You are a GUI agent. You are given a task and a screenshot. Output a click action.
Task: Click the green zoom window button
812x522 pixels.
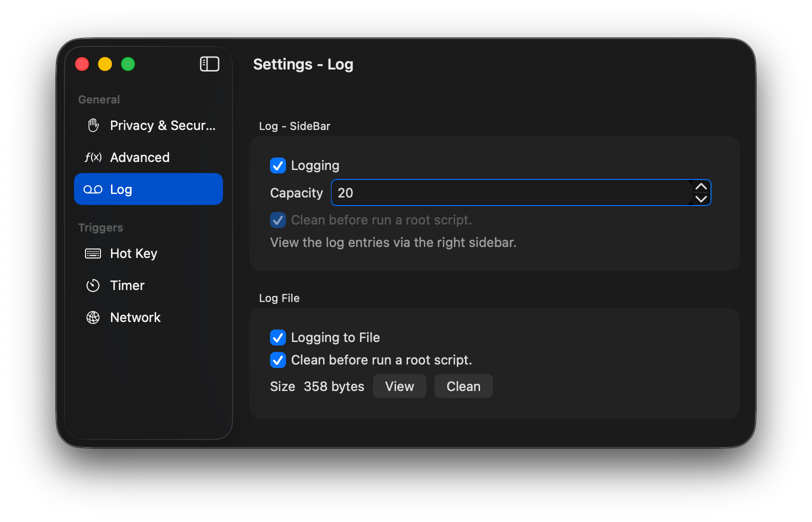click(128, 64)
